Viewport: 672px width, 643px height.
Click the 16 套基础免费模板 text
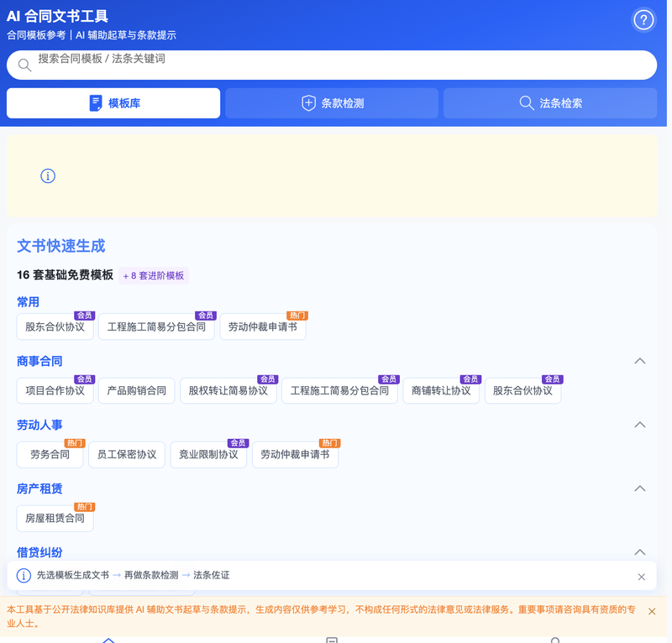(66, 275)
